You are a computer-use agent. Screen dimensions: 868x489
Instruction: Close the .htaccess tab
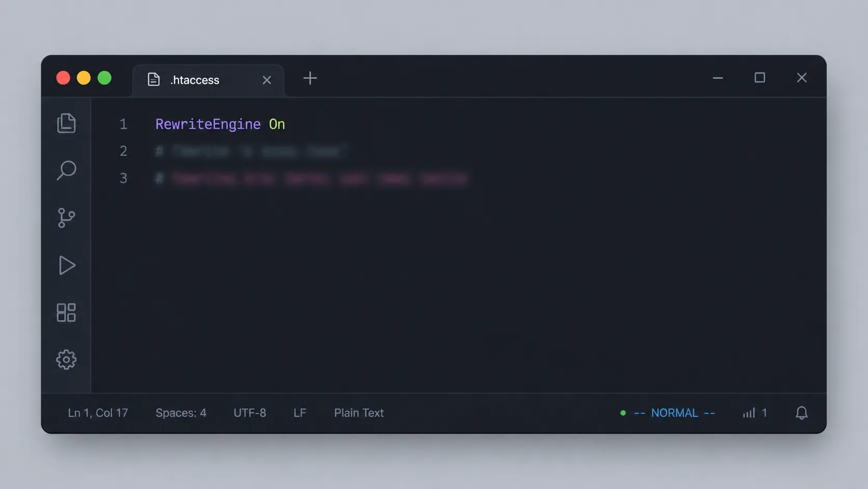[267, 80]
